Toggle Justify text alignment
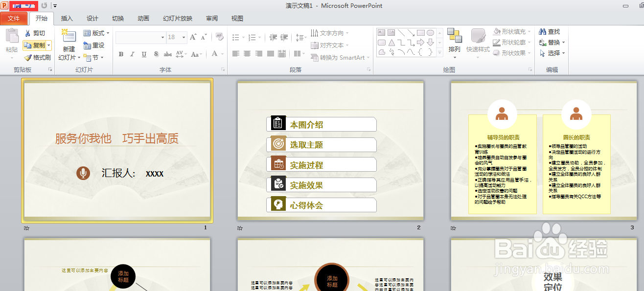The height and width of the screenshot is (291, 644). (270, 54)
